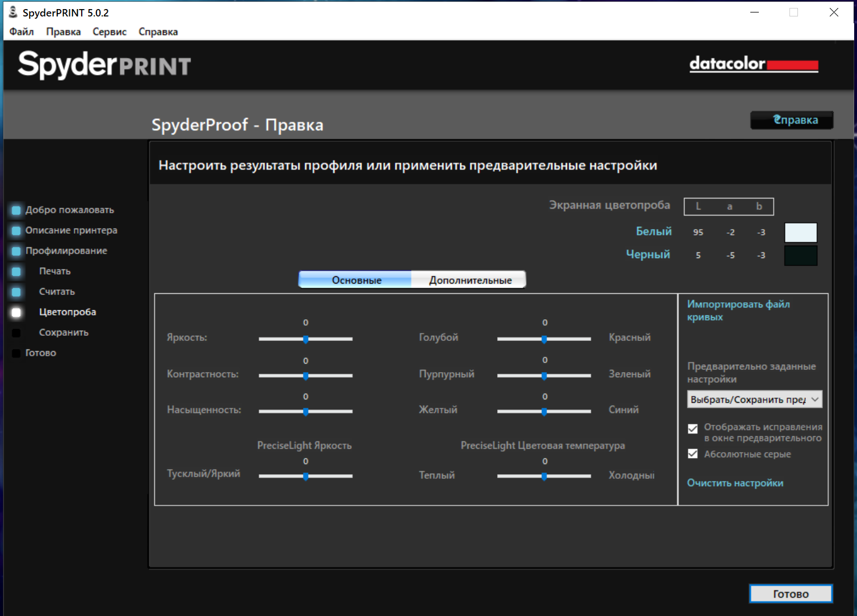
Task: Open the Файл menu
Action: 22,32
